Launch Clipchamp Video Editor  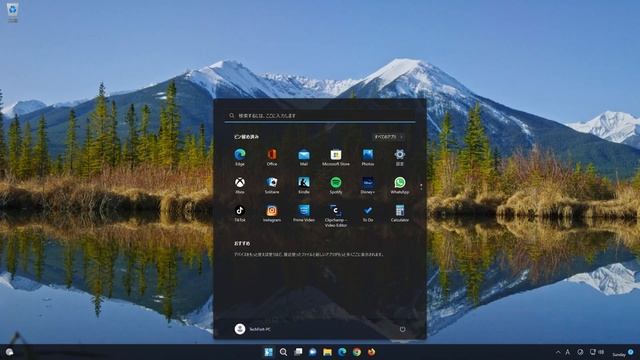336,216
